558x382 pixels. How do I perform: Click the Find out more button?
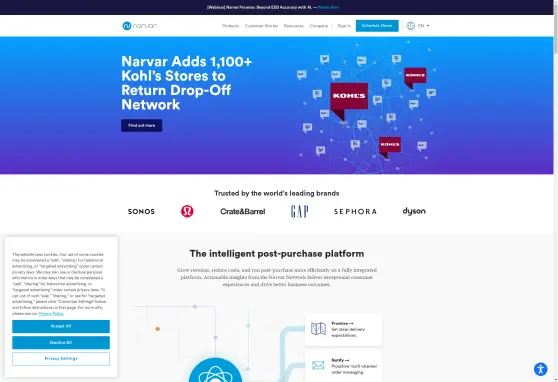pos(142,125)
